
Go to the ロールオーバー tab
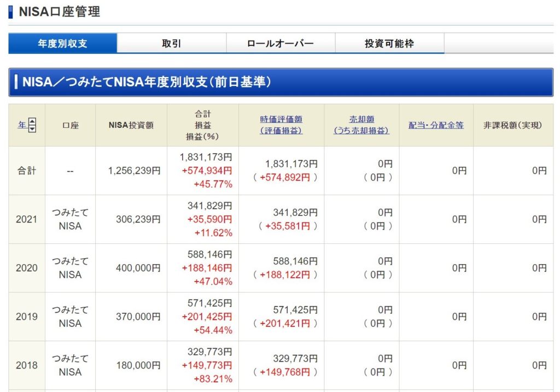tap(280, 43)
